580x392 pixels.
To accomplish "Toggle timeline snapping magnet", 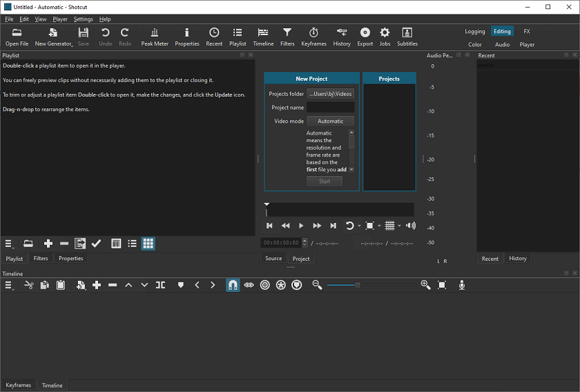I will click(x=233, y=285).
